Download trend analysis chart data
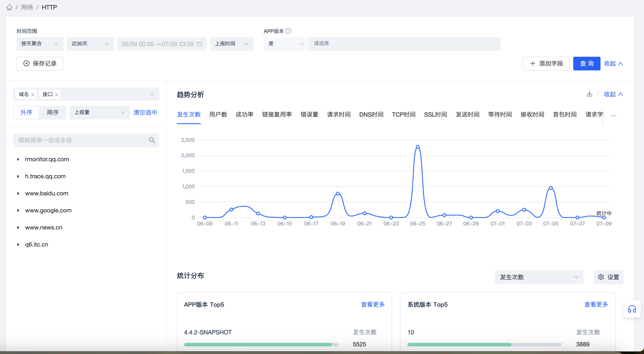644x354 pixels. [589, 94]
